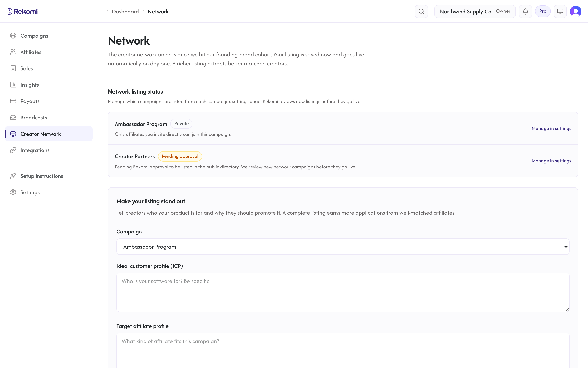The width and height of the screenshot is (588, 368).
Task: Open Campaigns in sidebar
Action: tap(49, 36)
